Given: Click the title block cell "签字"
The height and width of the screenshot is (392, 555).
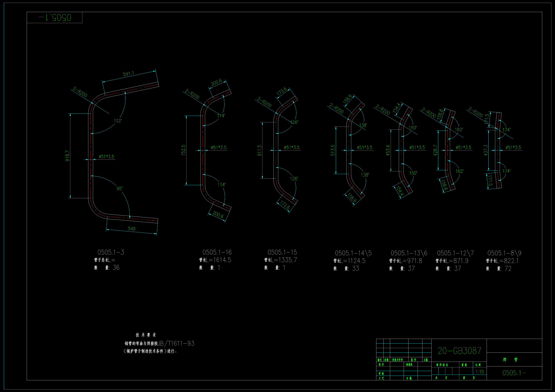Looking at the screenshot, I should 413,360.
